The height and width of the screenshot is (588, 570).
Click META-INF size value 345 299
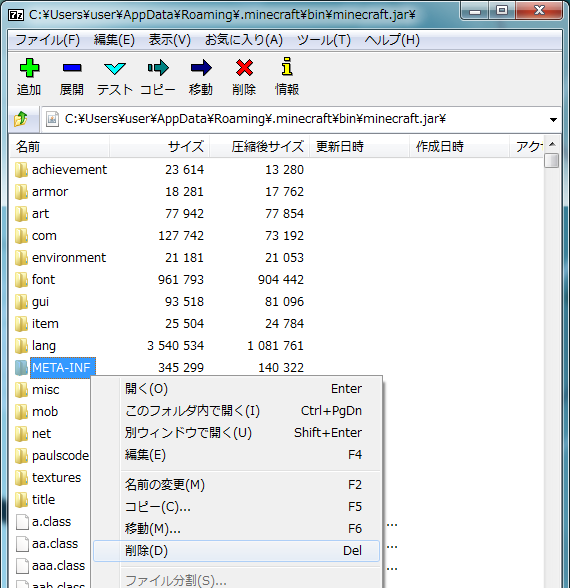pyautogui.click(x=181, y=368)
